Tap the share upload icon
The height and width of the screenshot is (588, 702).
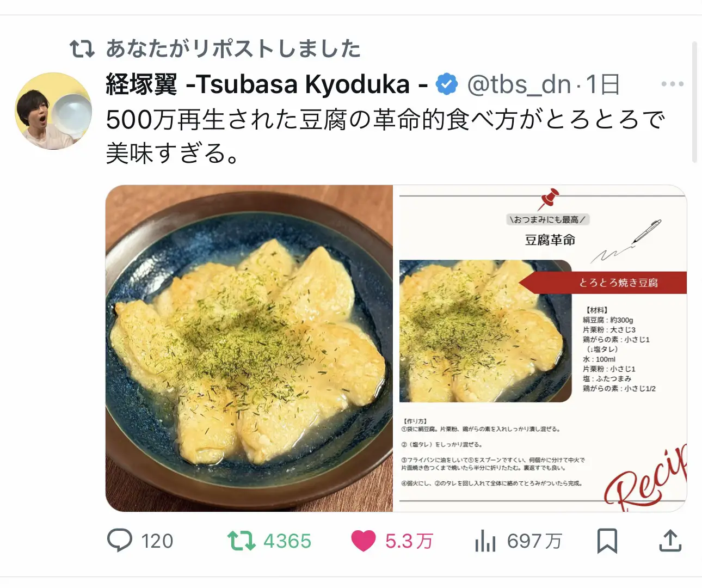pos(670,541)
